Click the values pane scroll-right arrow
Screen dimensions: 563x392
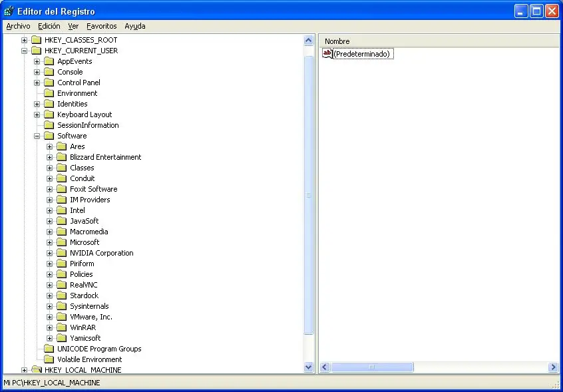(553, 367)
